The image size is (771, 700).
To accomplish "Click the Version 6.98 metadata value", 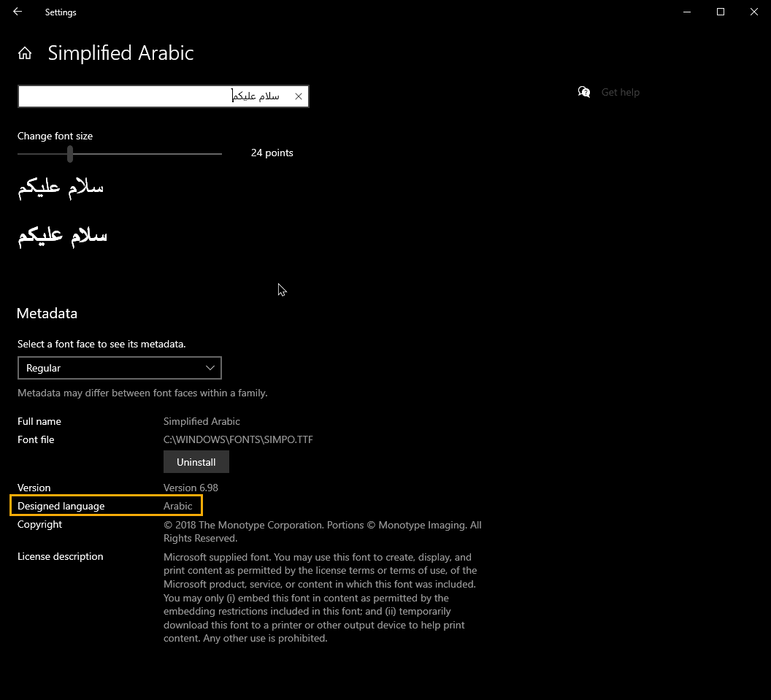I will coord(191,488).
